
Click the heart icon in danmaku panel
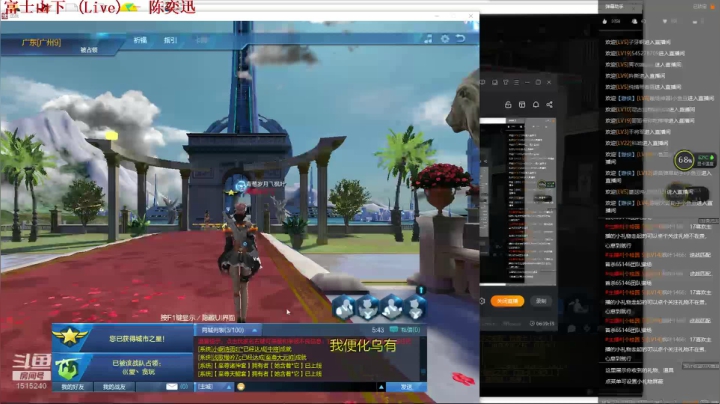pos(664,21)
